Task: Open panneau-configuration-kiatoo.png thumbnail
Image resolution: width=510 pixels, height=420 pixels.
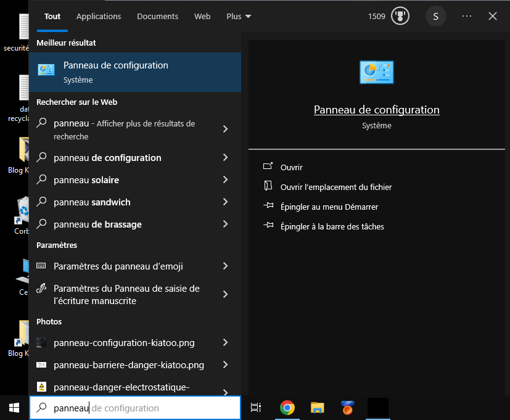Action: click(x=41, y=342)
